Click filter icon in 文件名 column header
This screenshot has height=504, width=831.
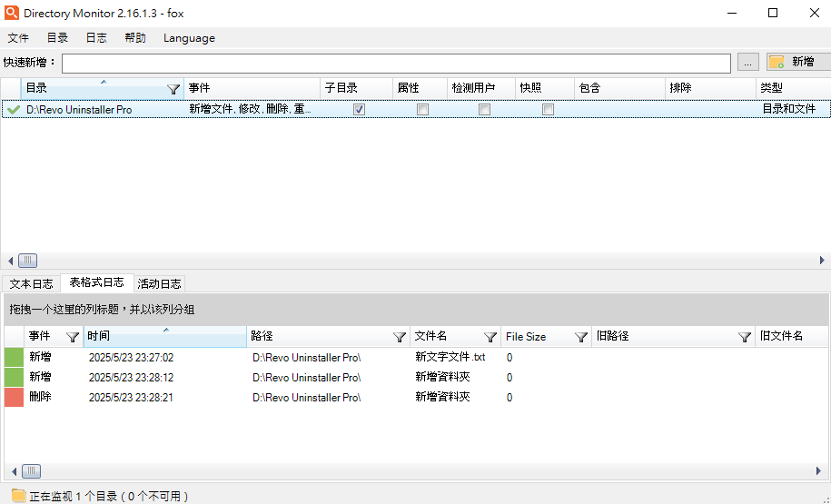490,337
